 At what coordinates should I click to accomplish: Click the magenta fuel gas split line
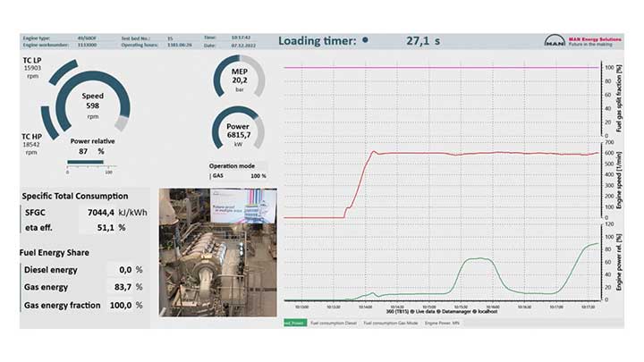[438, 67]
